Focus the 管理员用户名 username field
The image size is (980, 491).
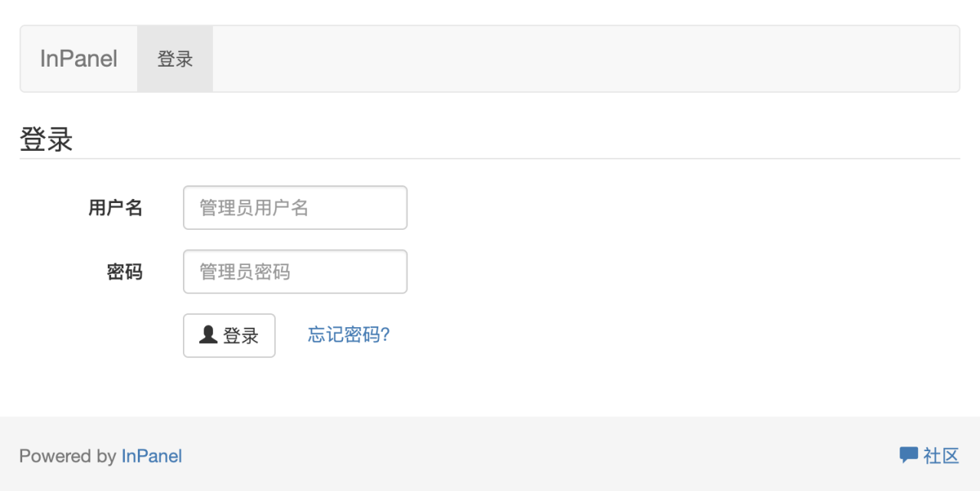point(295,207)
